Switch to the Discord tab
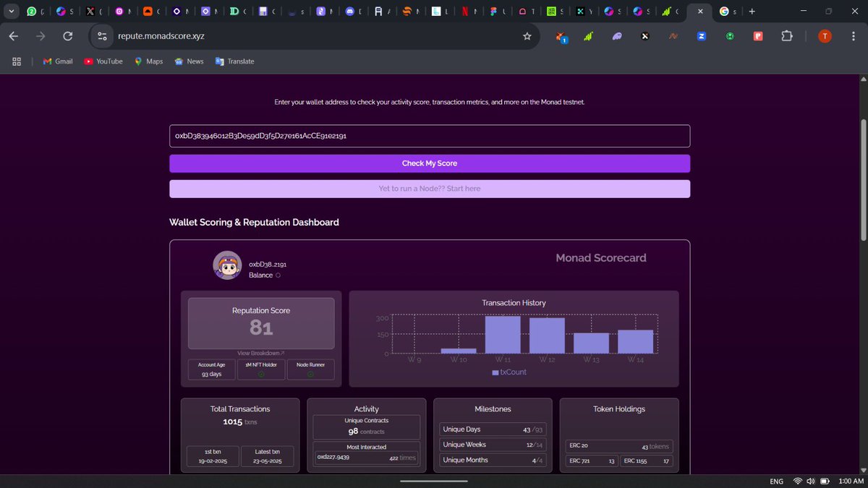868x488 pixels. [350, 12]
